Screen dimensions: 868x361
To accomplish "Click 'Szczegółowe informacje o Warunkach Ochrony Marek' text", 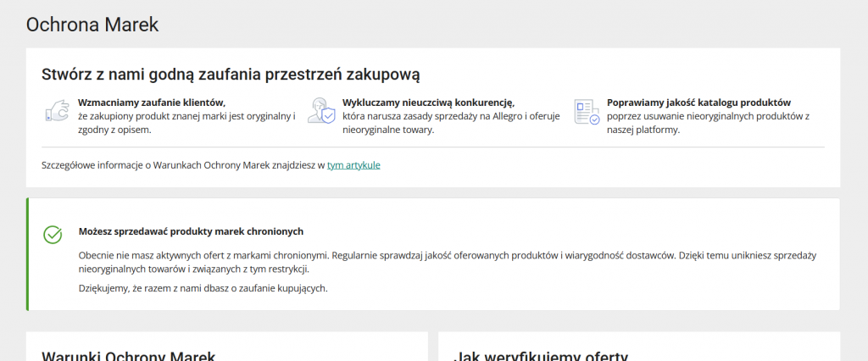I will tap(183, 165).
